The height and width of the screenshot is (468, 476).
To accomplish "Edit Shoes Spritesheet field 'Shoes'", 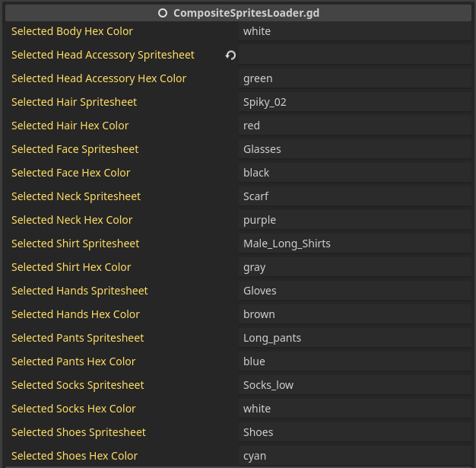I will [x=355, y=432].
